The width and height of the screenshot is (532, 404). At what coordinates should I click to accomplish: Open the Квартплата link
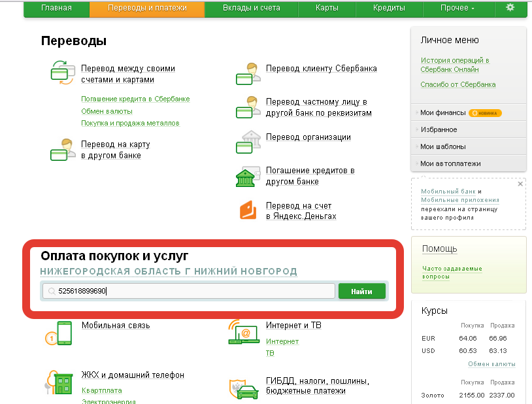[101, 390]
